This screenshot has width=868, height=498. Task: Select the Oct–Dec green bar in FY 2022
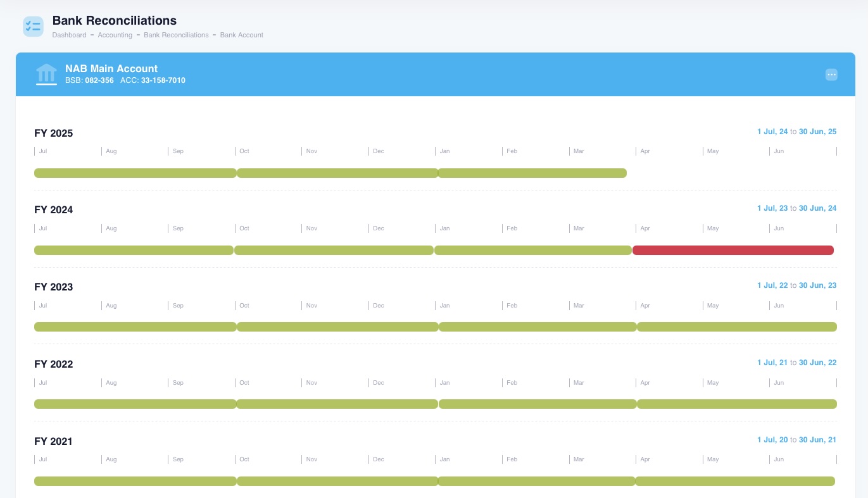(337, 404)
